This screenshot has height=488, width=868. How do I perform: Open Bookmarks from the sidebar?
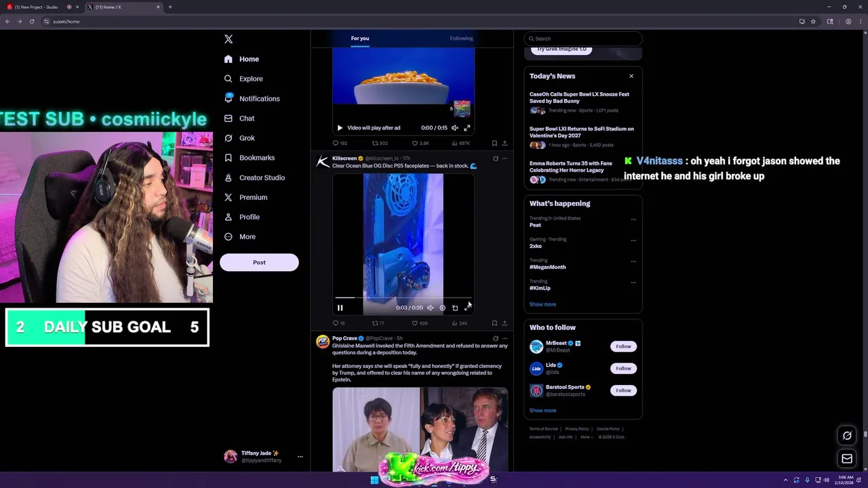pos(249,158)
